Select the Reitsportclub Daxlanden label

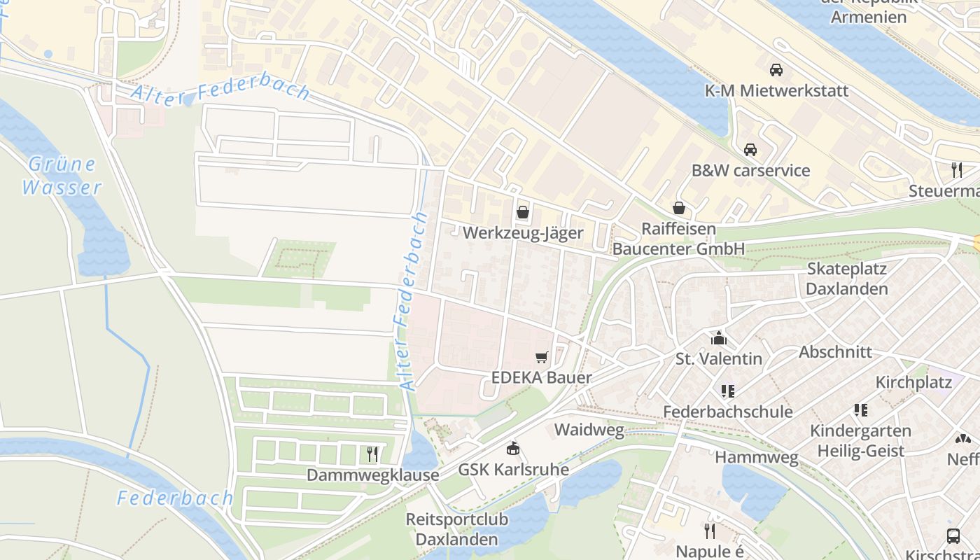pos(457,529)
